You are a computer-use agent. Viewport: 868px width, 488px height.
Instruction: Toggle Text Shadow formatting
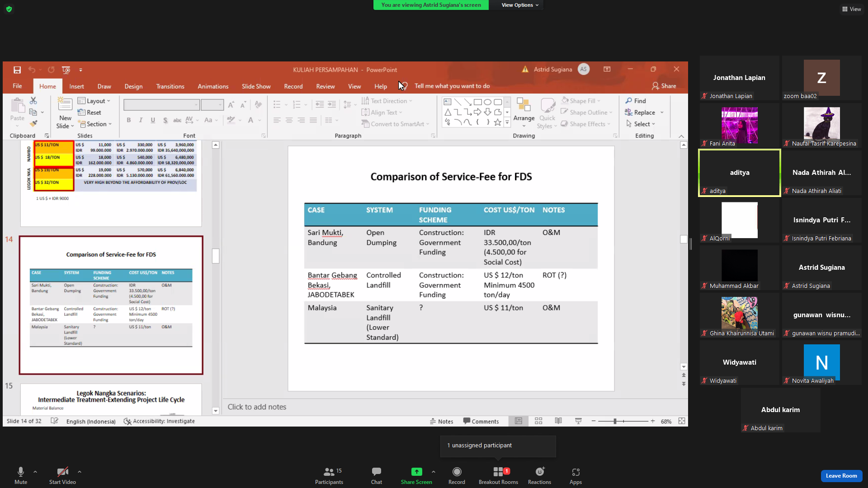pyautogui.click(x=165, y=120)
